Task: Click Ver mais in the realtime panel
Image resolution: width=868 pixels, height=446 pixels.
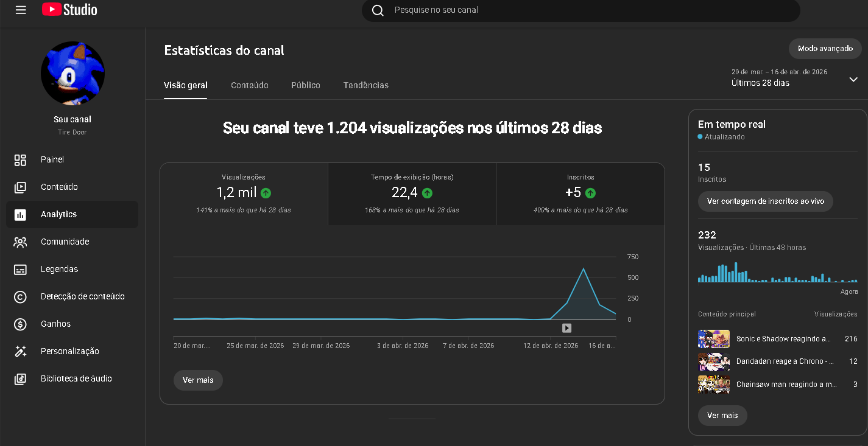Action: pos(722,416)
